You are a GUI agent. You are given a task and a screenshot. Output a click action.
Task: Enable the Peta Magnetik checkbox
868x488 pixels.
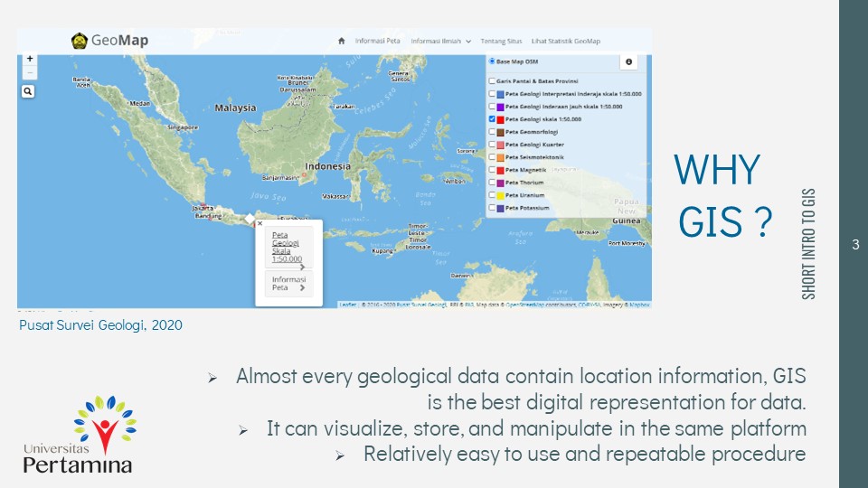point(492,170)
